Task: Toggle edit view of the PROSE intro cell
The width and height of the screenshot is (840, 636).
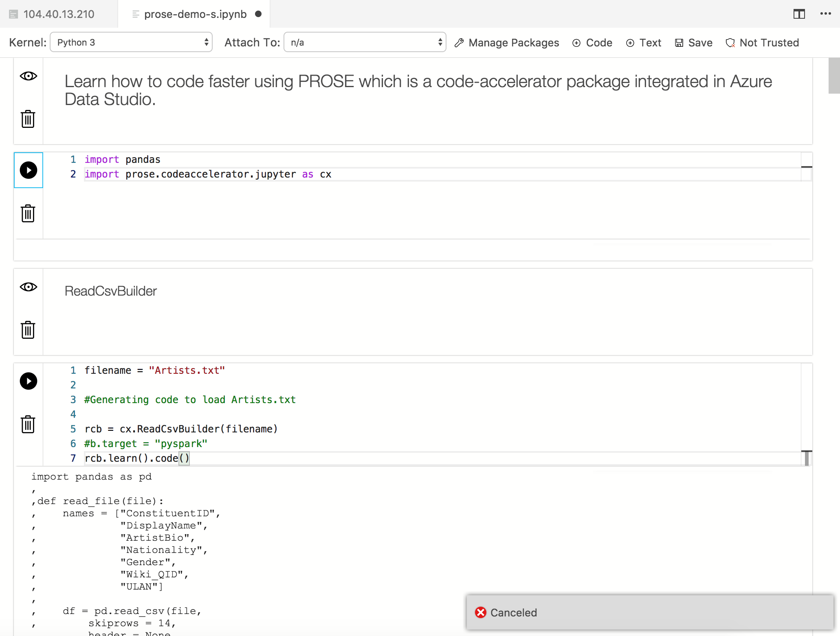Action: tap(28, 76)
